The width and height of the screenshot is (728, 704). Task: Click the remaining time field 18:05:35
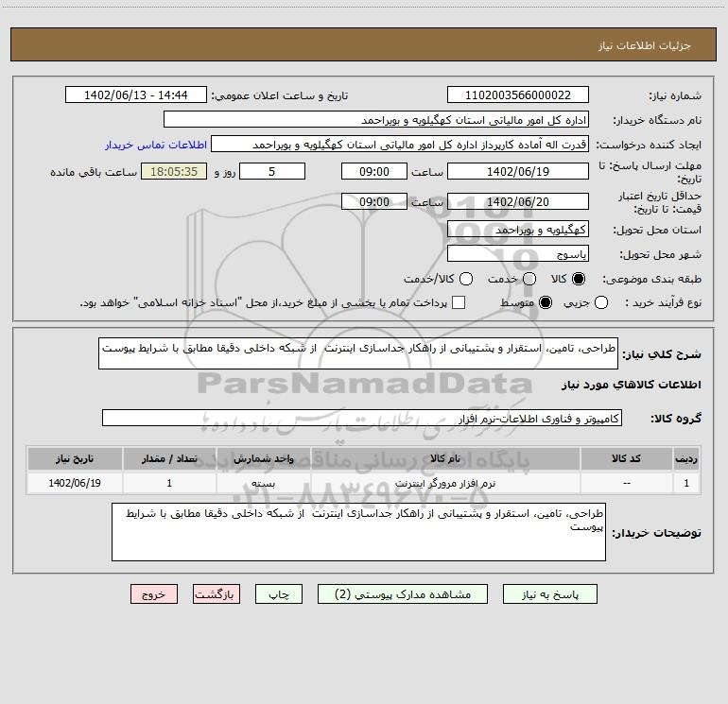coord(174,171)
